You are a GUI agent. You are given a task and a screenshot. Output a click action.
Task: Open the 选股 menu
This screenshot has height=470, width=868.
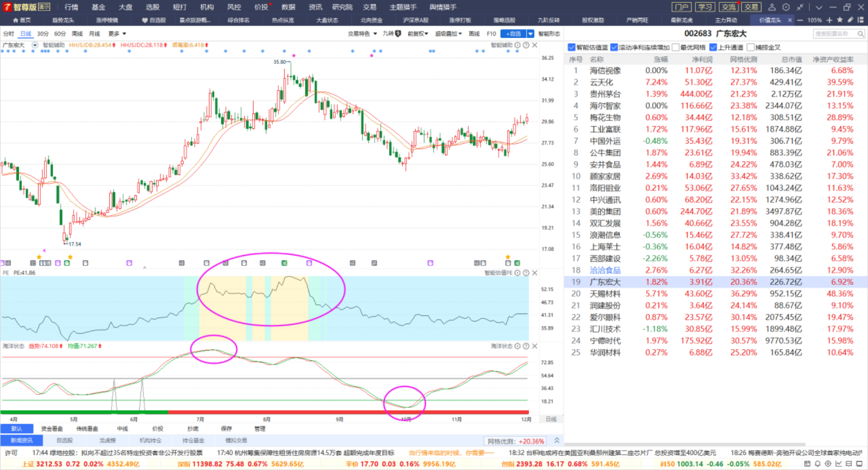click(x=152, y=7)
